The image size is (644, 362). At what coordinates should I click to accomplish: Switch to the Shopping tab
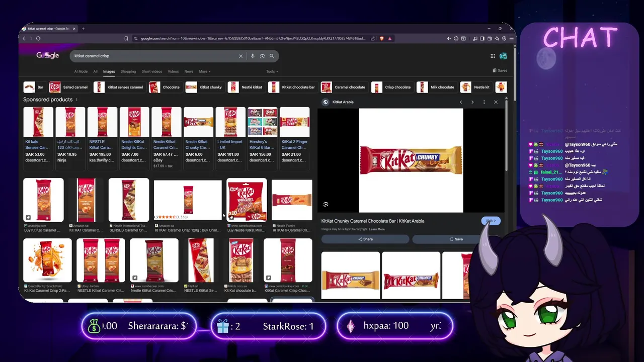[128, 71]
